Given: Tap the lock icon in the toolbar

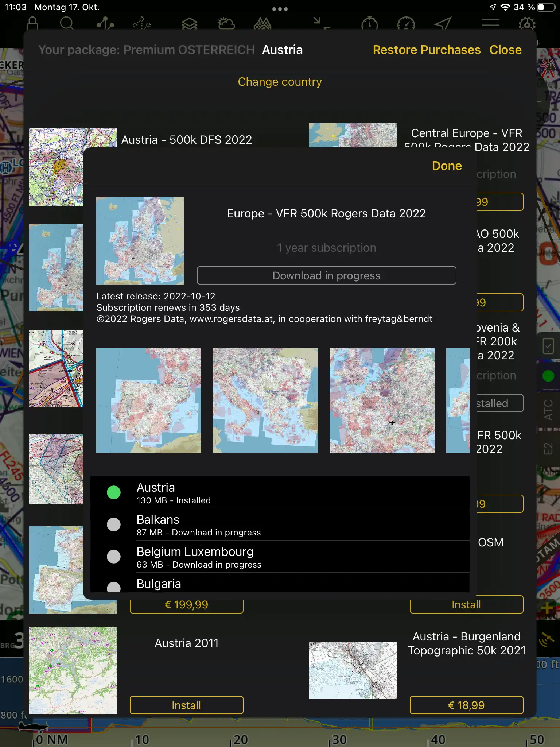Looking at the screenshot, I should tap(32, 24).
